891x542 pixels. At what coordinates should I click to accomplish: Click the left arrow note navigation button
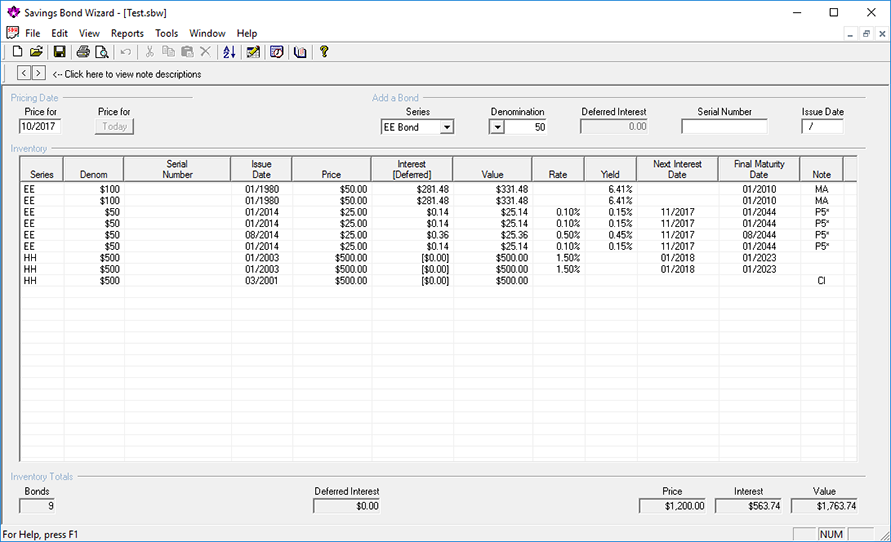[x=24, y=73]
